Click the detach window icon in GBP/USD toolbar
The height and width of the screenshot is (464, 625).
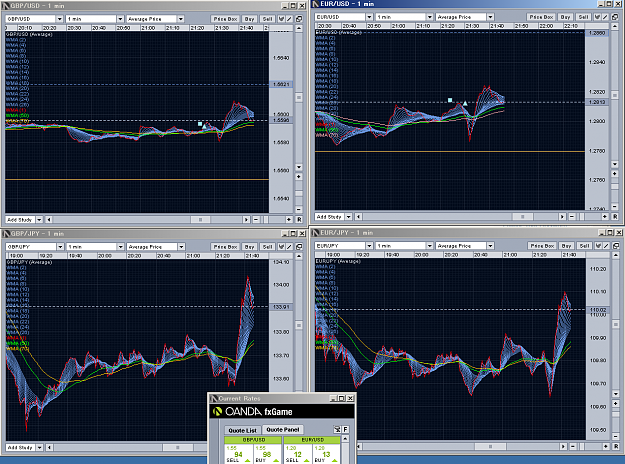(299, 19)
